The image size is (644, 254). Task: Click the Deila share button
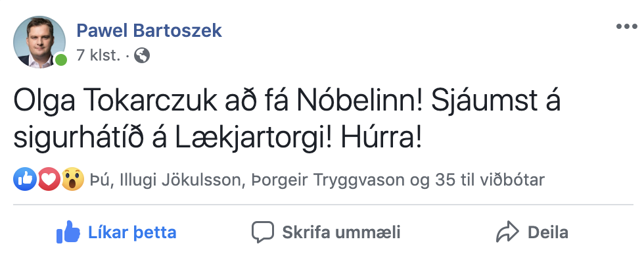pyautogui.click(x=532, y=232)
